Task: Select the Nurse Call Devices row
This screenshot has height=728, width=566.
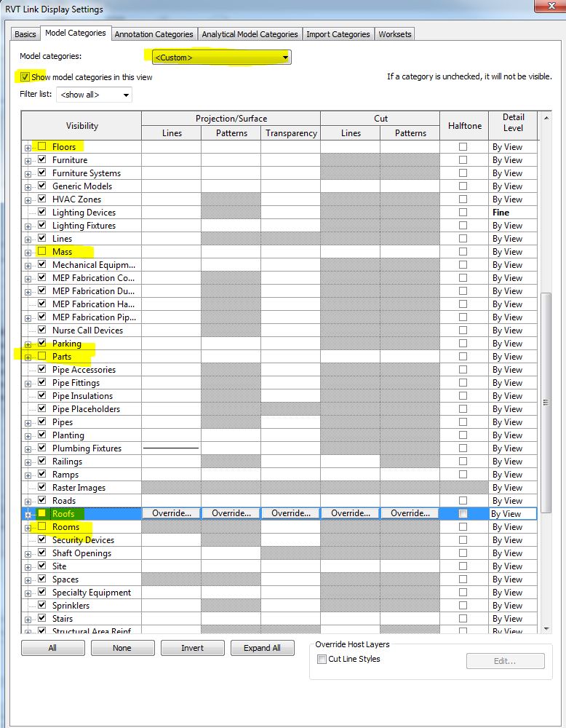Action: tap(88, 330)
